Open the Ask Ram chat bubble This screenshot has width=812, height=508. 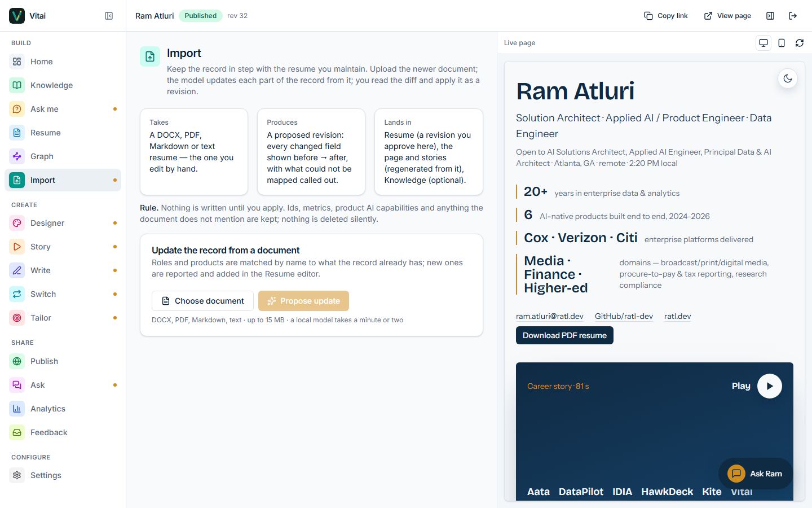(x=756, y=474)
